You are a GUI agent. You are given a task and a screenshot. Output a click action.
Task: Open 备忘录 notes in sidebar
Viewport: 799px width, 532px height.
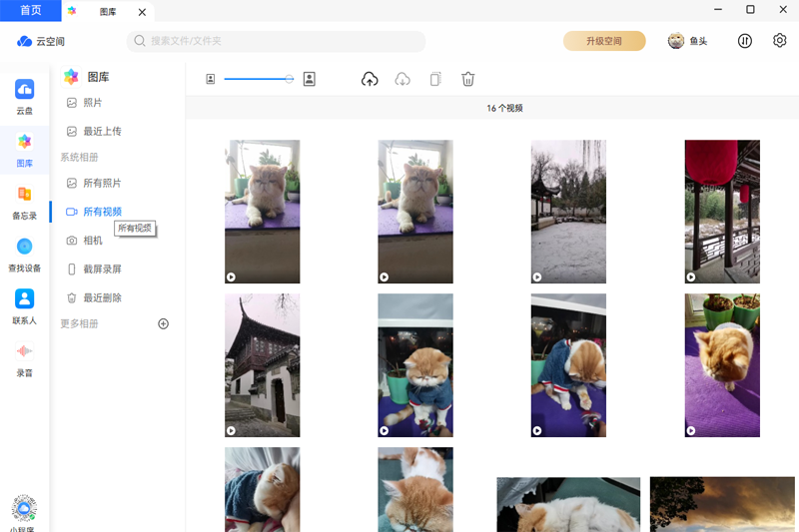[24, 201]
